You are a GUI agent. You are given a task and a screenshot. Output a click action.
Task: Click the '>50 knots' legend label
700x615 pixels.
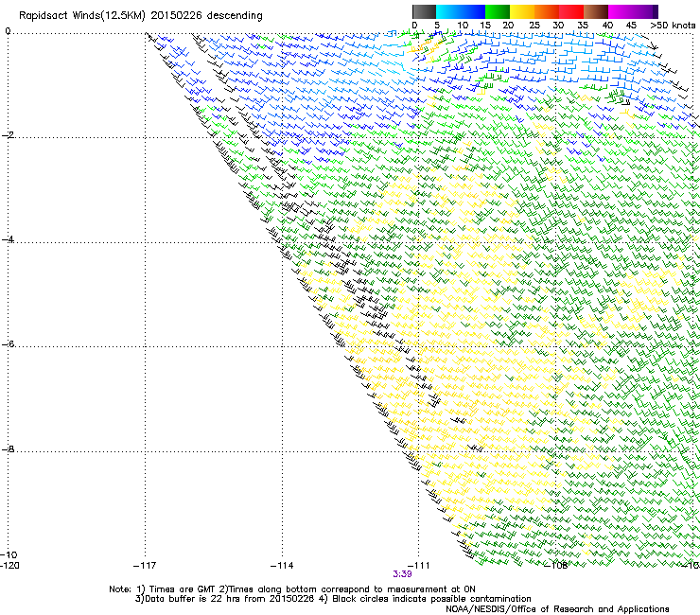pyautogui.click(x=673, y=26)
